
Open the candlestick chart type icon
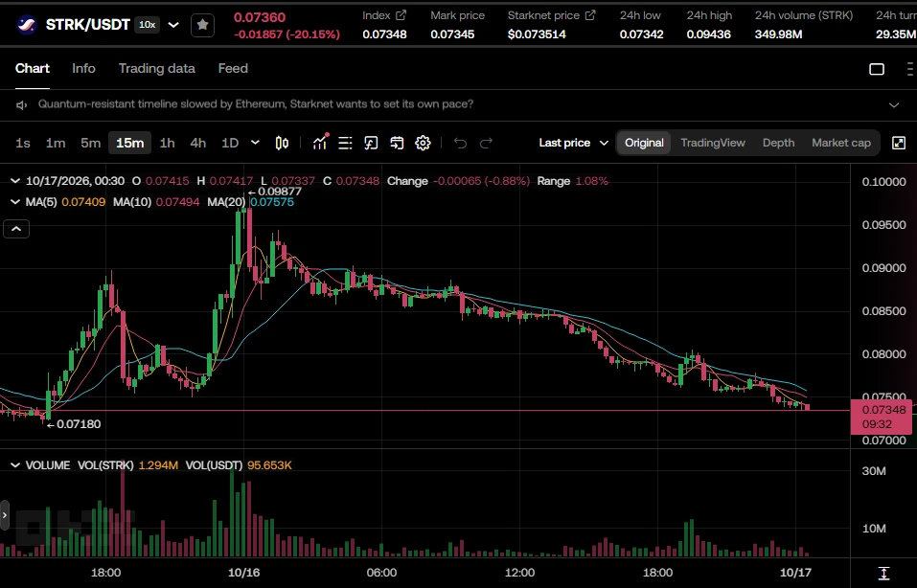pos(282,143)
